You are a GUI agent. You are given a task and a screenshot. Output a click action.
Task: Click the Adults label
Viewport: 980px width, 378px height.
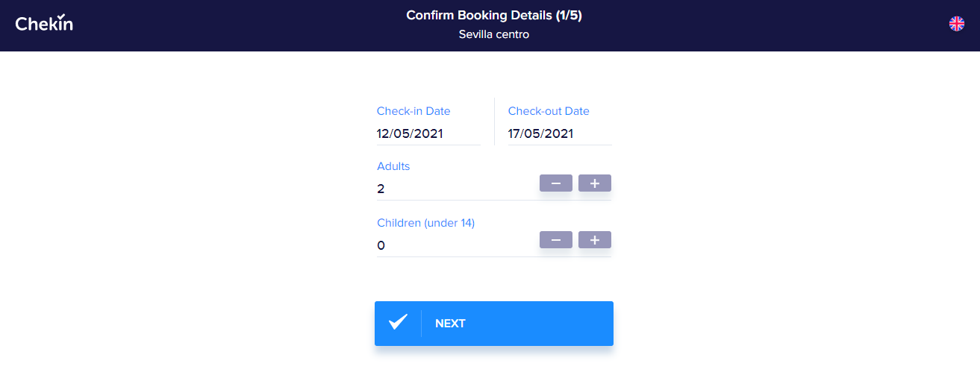(393, 166)
